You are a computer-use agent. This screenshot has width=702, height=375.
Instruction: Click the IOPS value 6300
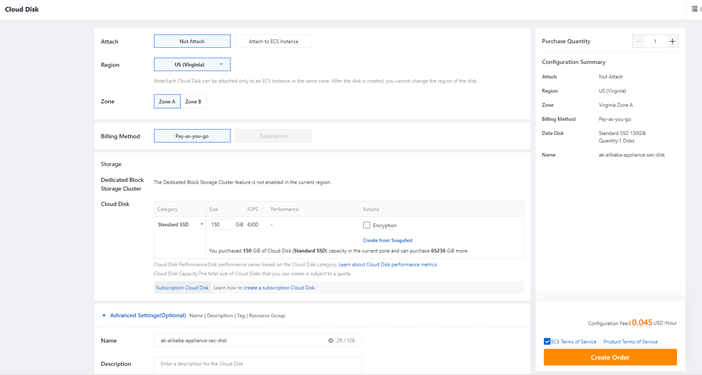pos(253,225)
